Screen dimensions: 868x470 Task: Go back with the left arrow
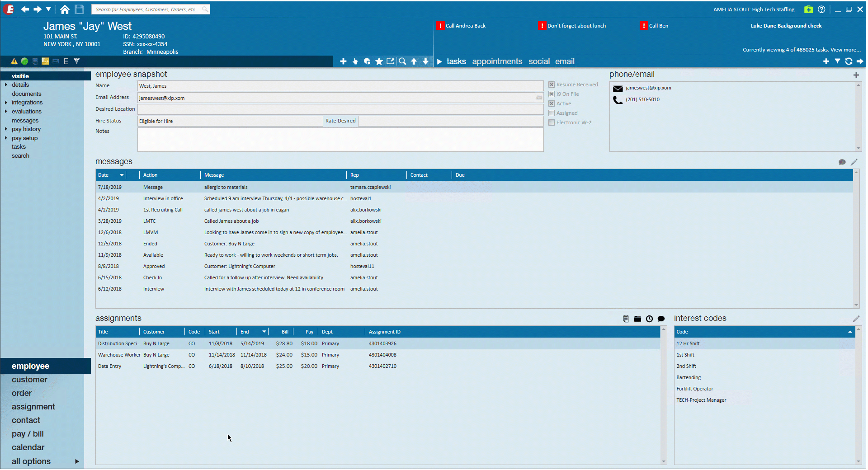25,9
